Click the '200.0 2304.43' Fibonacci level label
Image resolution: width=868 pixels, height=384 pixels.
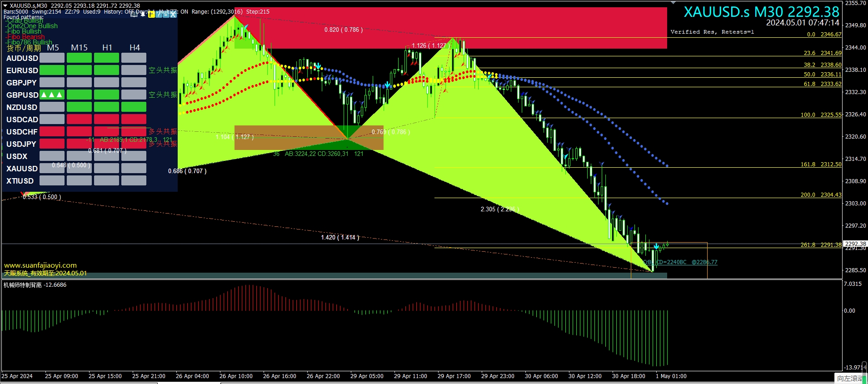821,195
